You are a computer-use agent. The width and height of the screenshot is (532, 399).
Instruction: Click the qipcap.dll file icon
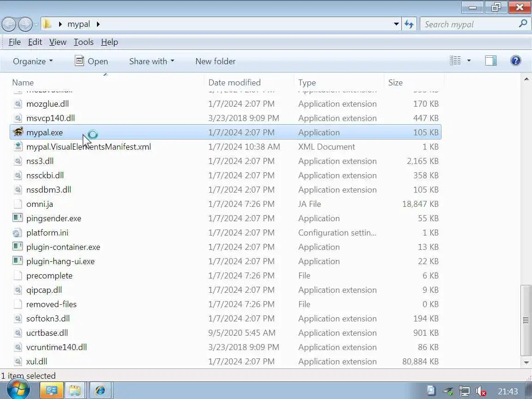tap(18, 290)
